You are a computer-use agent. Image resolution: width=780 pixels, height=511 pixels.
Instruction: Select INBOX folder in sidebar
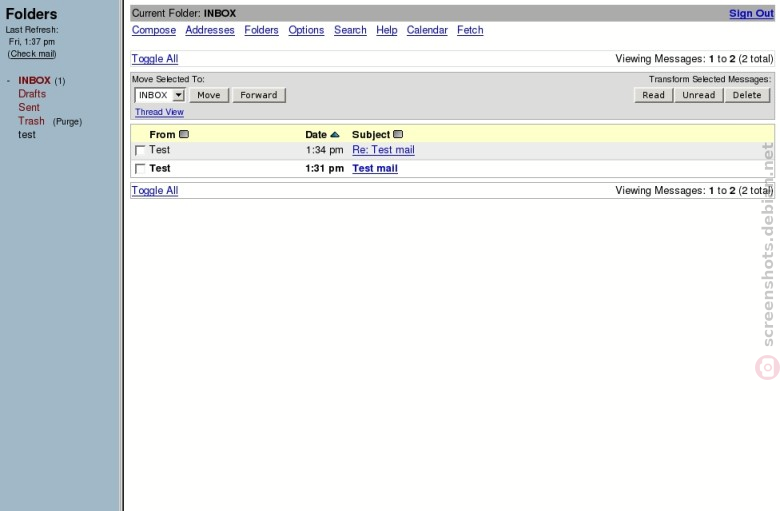tap(34, 81)
